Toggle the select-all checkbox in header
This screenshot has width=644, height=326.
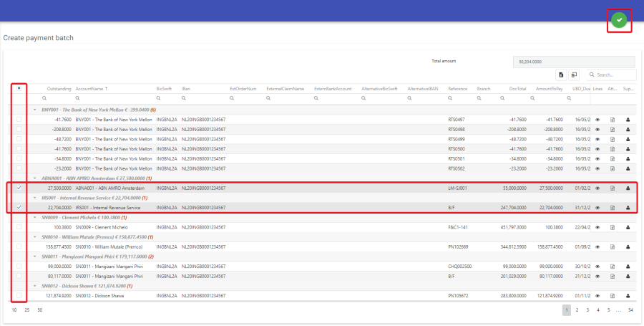tap(19, 89)
